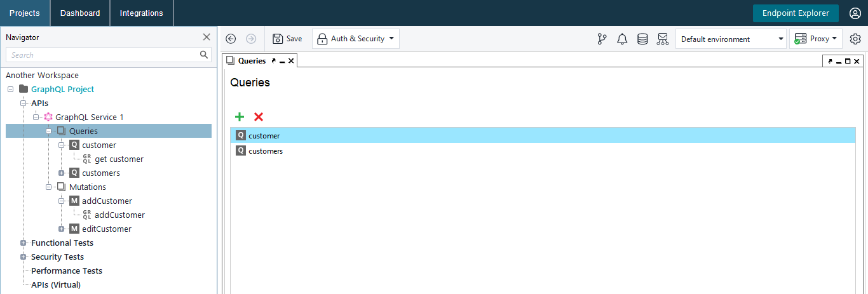Add a new query with green plus
The image size is (868, 294).
pos(240,117)
